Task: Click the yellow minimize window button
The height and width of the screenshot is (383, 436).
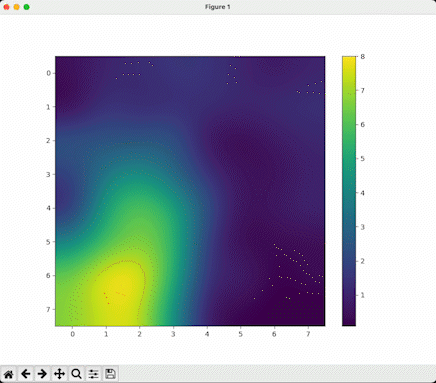Action: coord(16,7)
